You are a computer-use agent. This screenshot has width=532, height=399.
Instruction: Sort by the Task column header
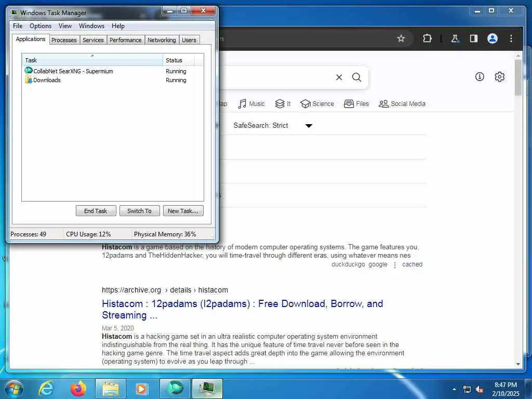tap(92, 60)
